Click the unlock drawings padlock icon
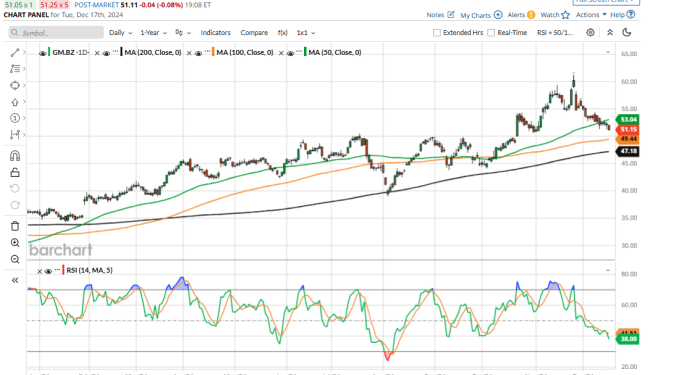 coord(15,172)
